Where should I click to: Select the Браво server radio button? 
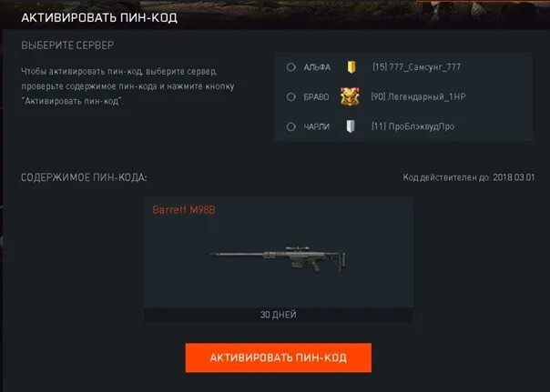(290, 96)
